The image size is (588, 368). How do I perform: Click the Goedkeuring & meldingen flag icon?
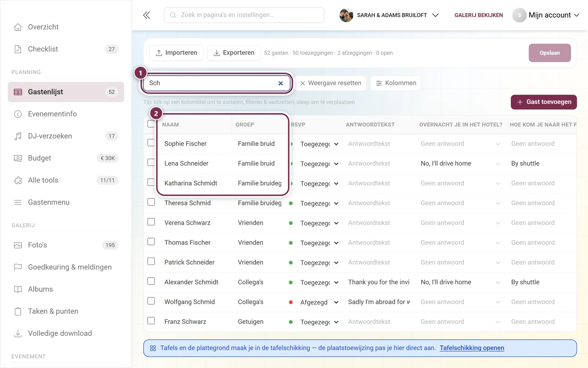point(18,267)
